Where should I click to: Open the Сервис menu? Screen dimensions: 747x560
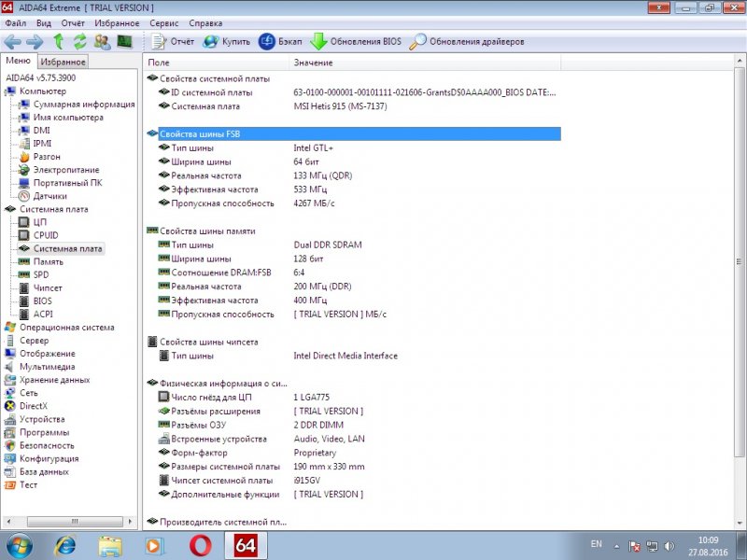(x=164, y=22)
